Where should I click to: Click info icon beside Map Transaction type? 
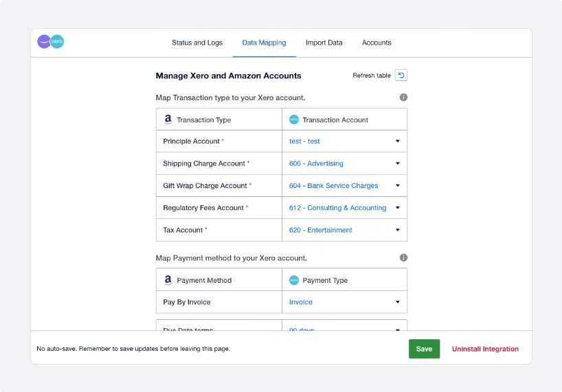tap(403, 97)
